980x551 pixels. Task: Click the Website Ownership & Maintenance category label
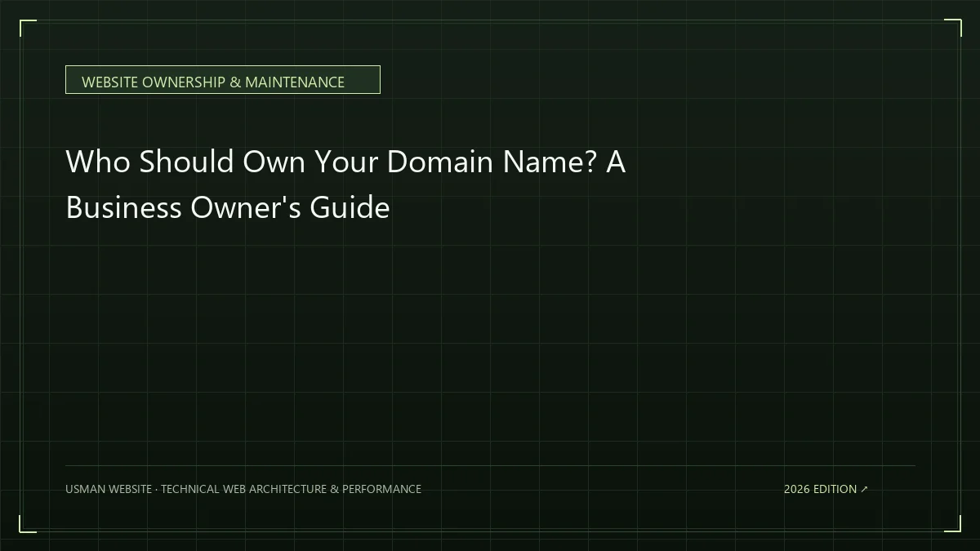point(222,80)
